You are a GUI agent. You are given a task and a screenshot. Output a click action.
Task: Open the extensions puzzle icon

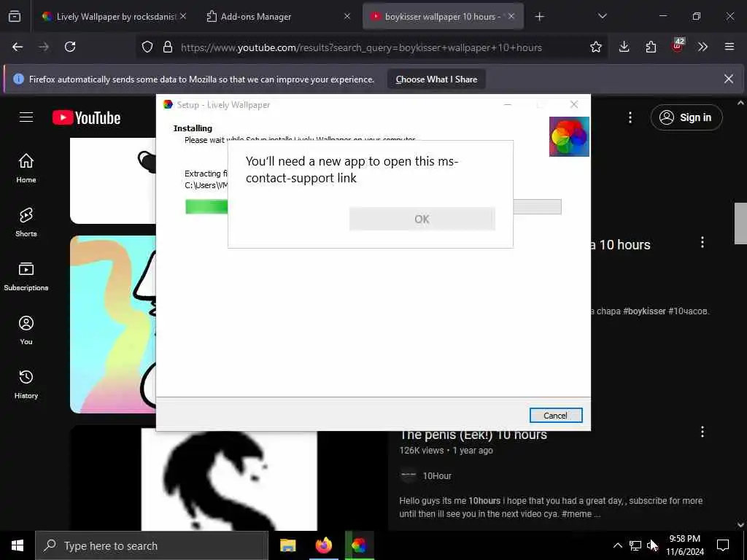[x=651, y=47]
